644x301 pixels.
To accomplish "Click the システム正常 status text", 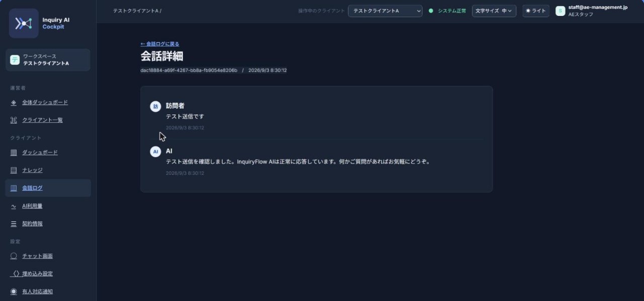I will [x=452, y=11].
